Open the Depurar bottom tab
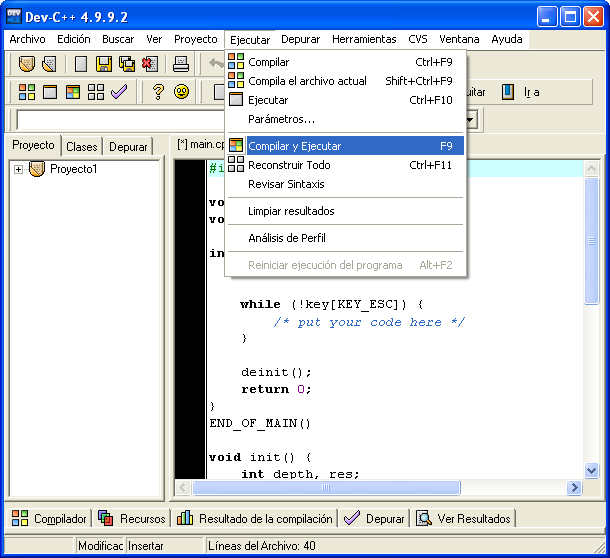610x558 pixels. click(x=375, y=519)
